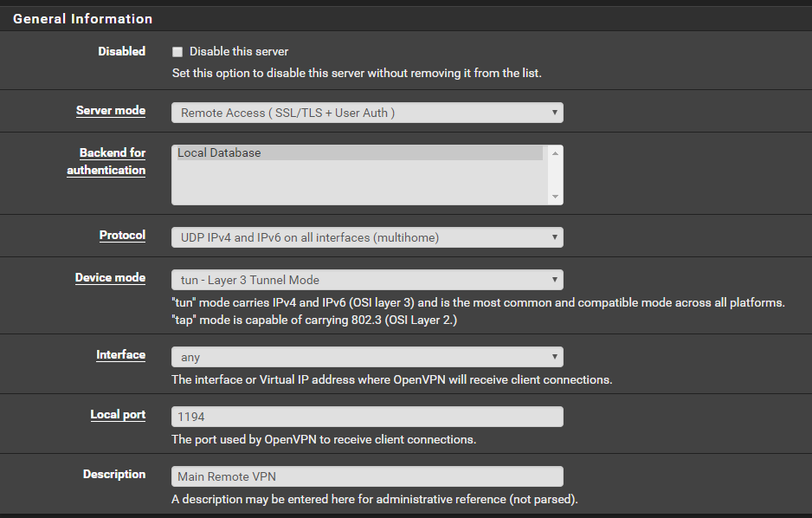The image size is (812, 518).
Task: Click the up arrow of backend list scrollbar
Action: 555,152
